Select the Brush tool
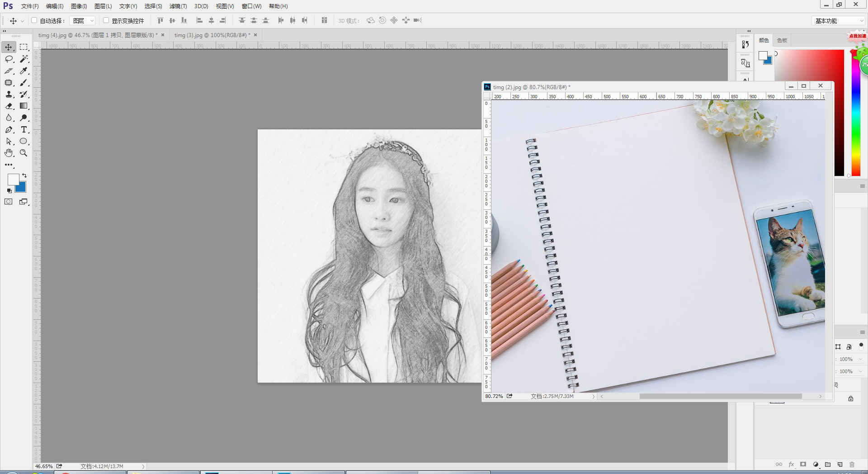Screen dimensions: 868x474 pyautogui.click(x=24, y=82)
